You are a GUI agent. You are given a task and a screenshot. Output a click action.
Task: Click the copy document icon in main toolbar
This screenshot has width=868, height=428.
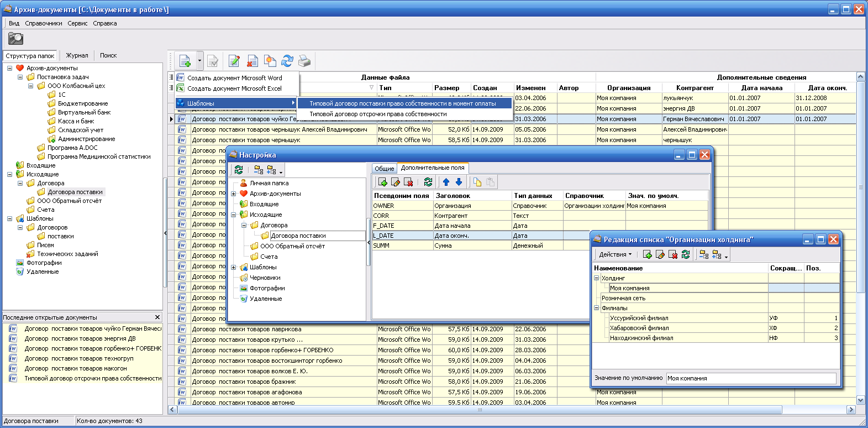click(x=270, y=61)
